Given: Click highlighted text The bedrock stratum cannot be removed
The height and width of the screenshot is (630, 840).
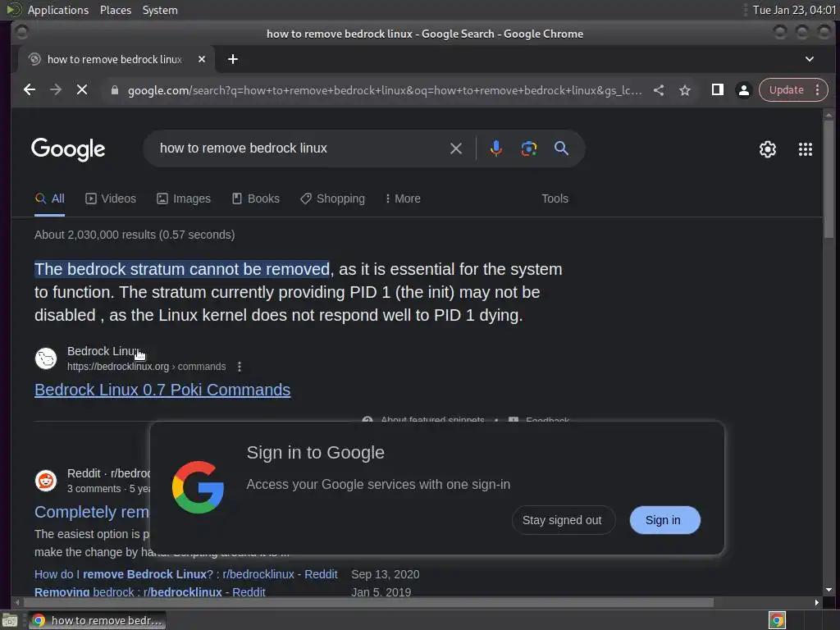Looking at the screenshot, I should coord(182,269).
